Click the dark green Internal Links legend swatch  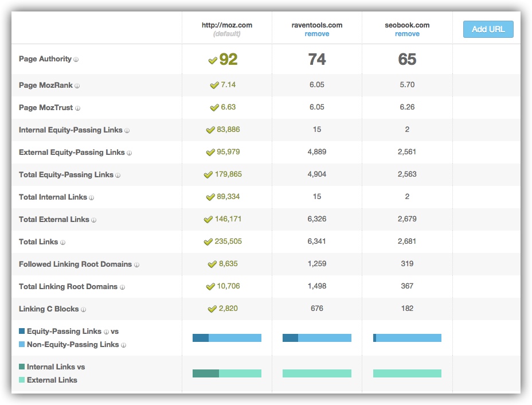point(22,367)
